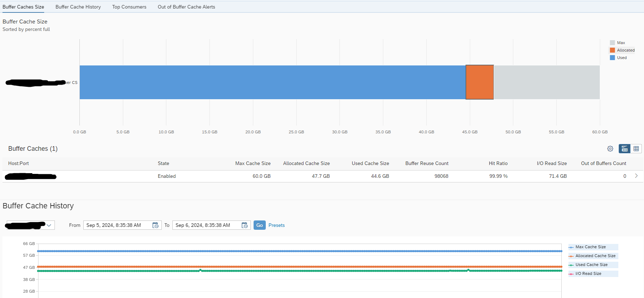Open the To date calendar picker
Screen dimensions: 644x298
(x=244, y=225)
